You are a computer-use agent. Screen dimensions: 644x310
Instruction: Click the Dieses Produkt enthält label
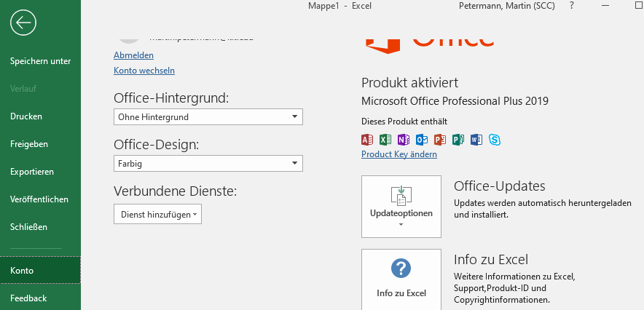pyautogui.click(x=404, y=122)
